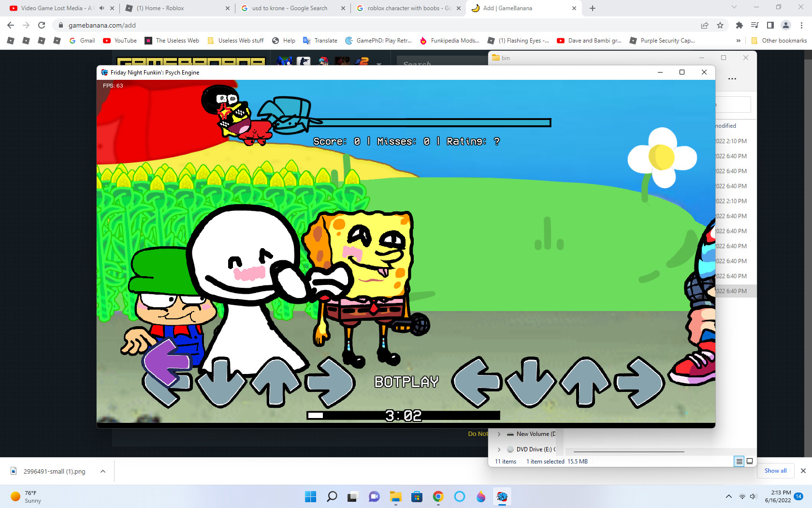Reload the GameBanana page
This screenshot has height=508, width=812.
(42, 25)
